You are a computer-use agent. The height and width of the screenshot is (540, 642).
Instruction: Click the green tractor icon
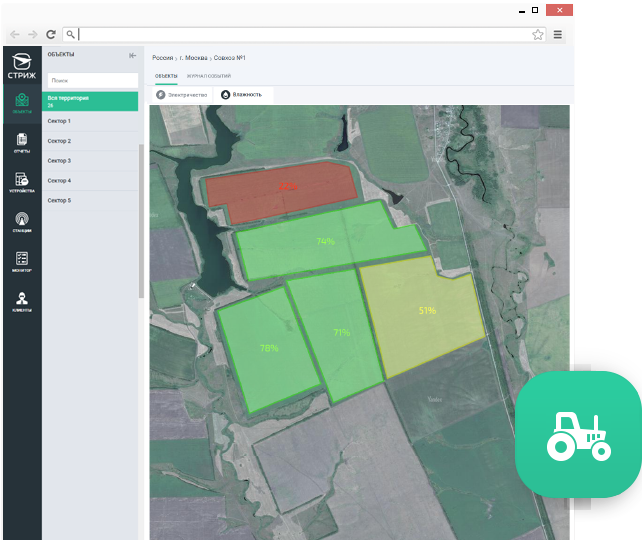(578, 435)
